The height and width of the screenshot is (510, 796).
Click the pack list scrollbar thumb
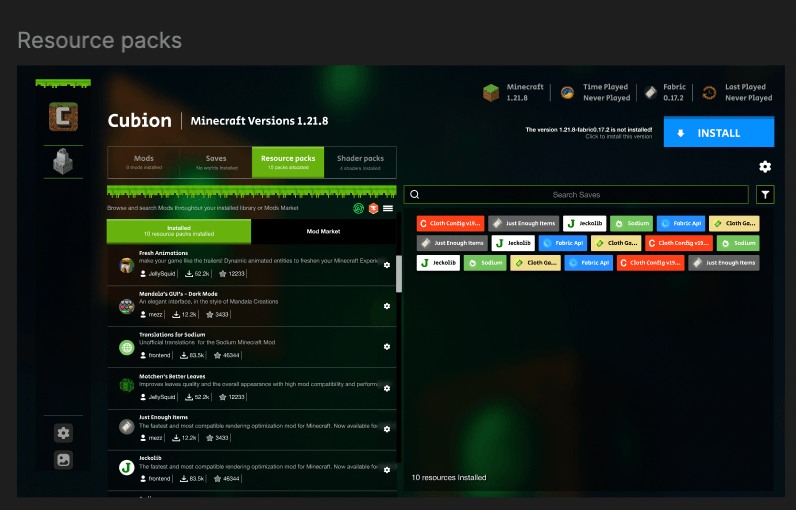click(399, 274)
